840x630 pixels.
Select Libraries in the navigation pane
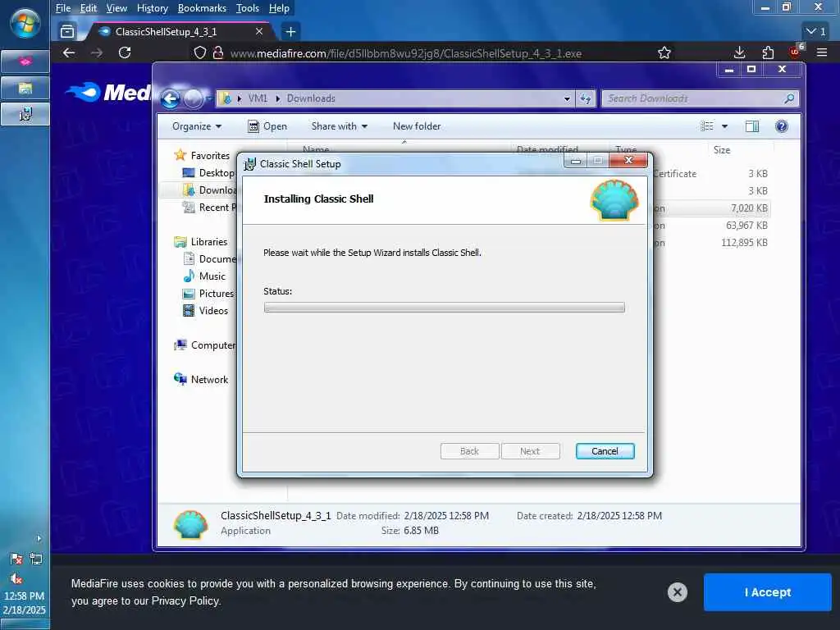point(201,242)
